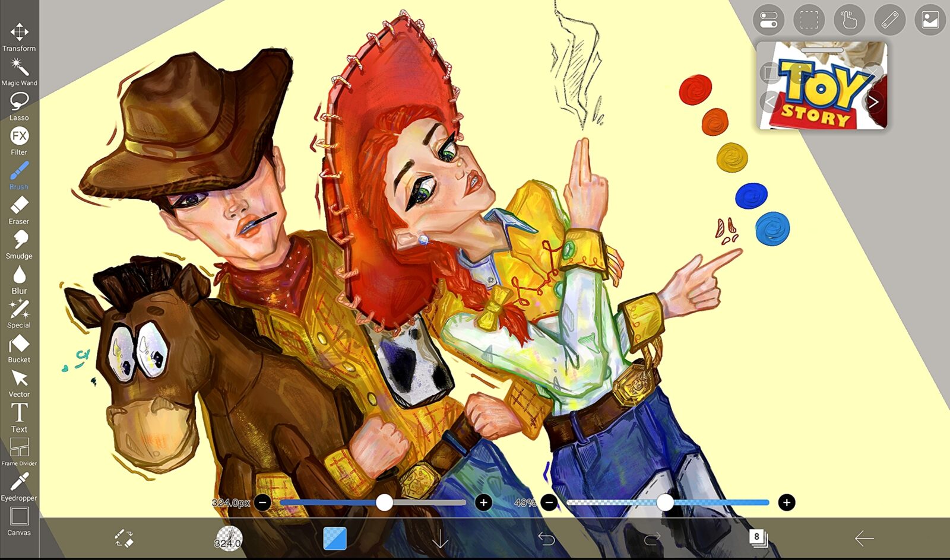Click the Toy Story reference image
Screen dimensions: 950x560
click(822, 85)
